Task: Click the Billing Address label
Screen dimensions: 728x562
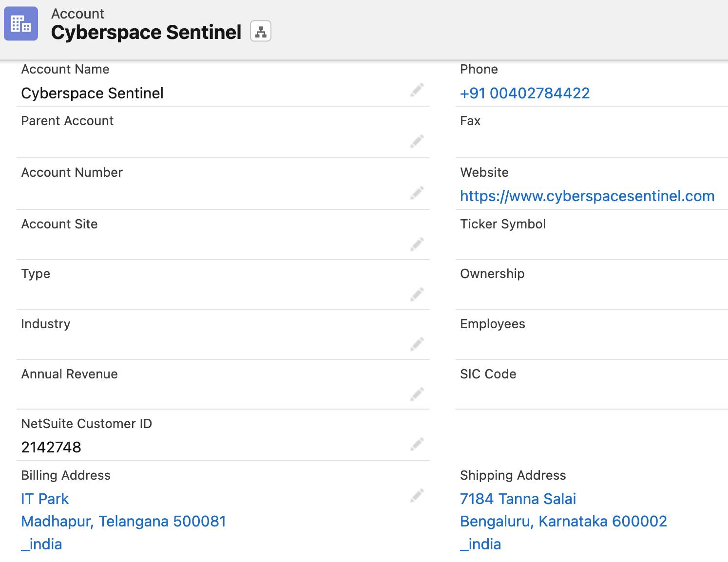Action: click(x=66, y=475)
